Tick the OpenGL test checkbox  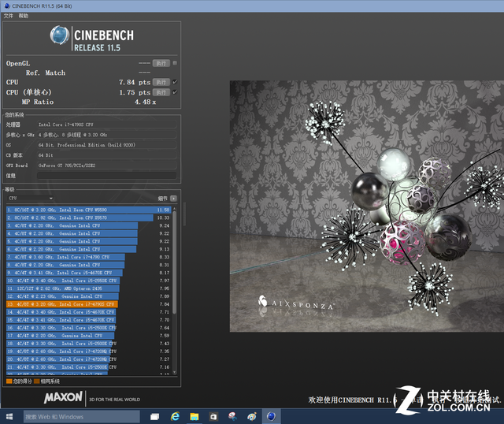pyautogui.click(x=175, y=63)
